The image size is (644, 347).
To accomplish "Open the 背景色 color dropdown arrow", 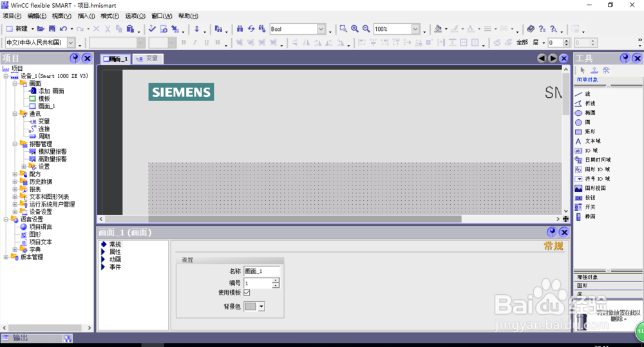I will pyautogui.click(x=261, y=306).
